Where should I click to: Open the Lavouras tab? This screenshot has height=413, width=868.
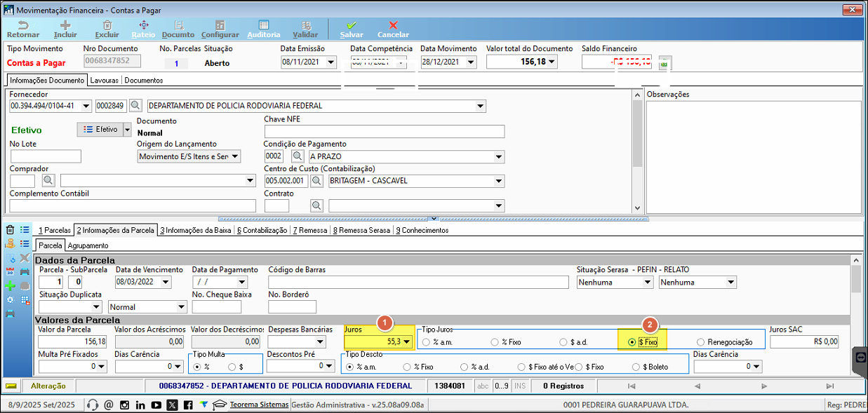coord(104,80)
